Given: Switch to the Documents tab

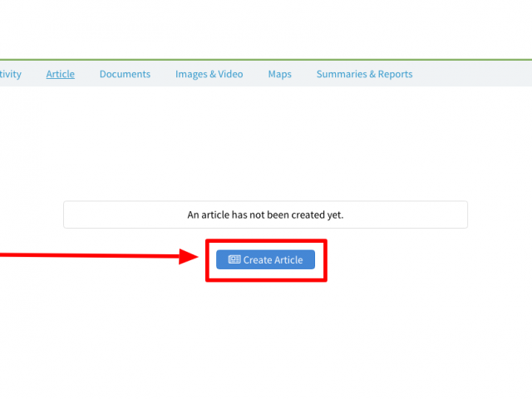Looking at the screenshot, I should [125, 74].
